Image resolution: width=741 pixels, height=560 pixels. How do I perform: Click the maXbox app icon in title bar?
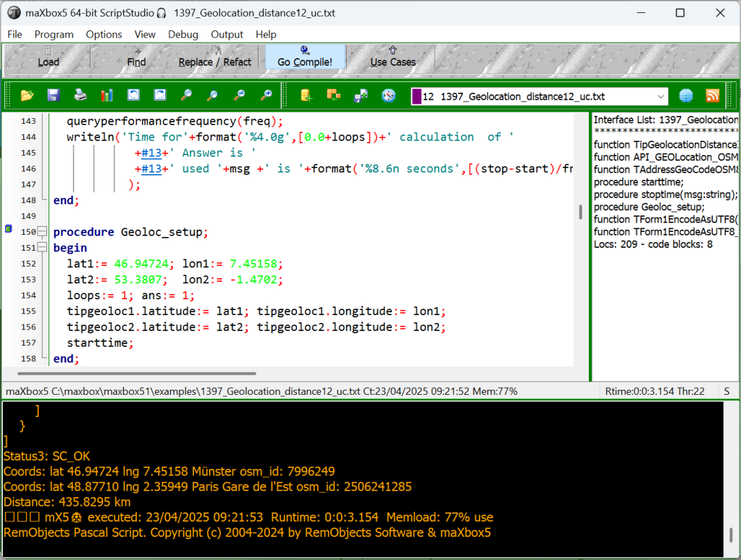(x=14, y=13)
